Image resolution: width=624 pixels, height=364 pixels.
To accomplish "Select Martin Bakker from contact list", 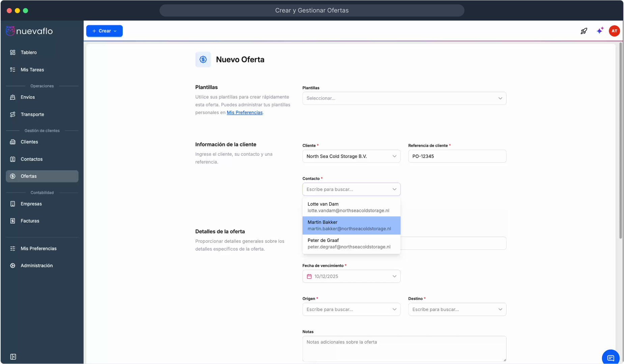I will tap(351, 225).
